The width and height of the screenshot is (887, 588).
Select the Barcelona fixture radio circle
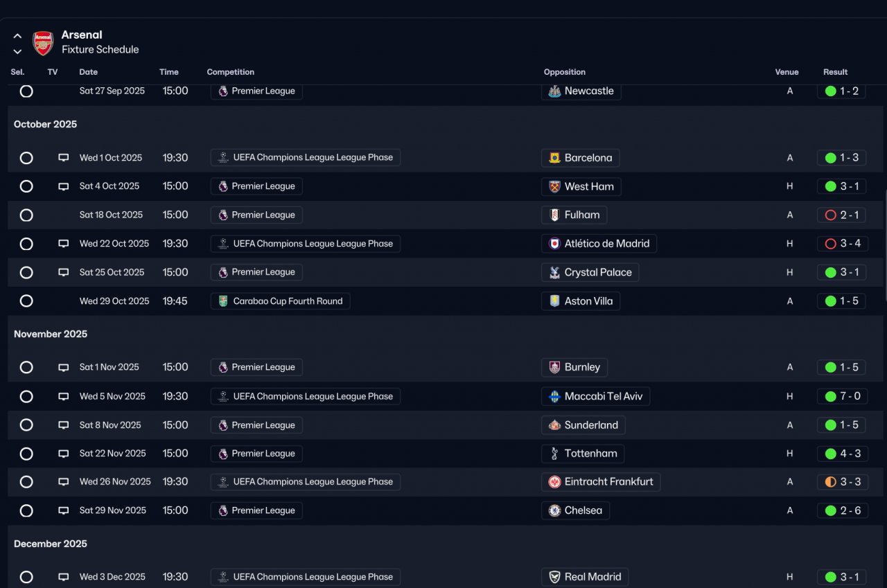click(x=26, y=158)
